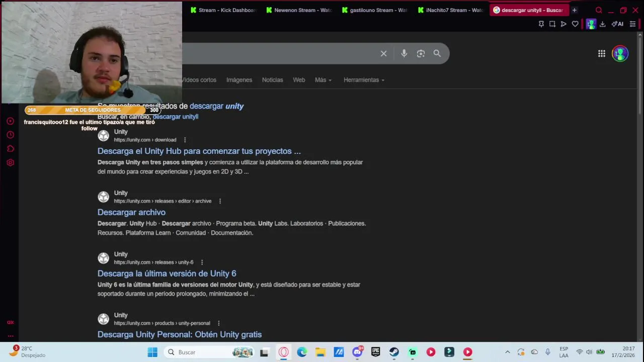Open the Opera AI assistant
The image size is (644, 362).
point(617,24)
